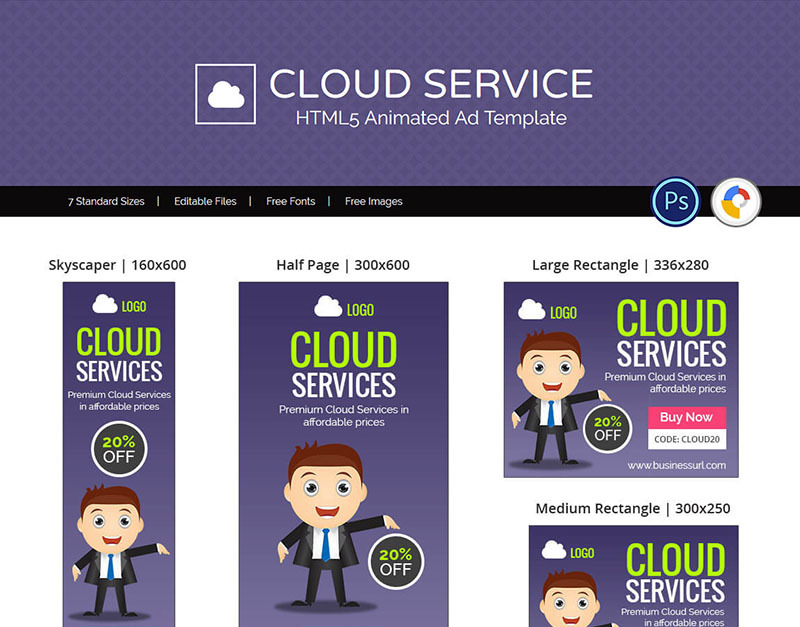Click the cloud logo in Half Page banner
The height and width of the screenshot is (627, 800).
tap(328, 307)
